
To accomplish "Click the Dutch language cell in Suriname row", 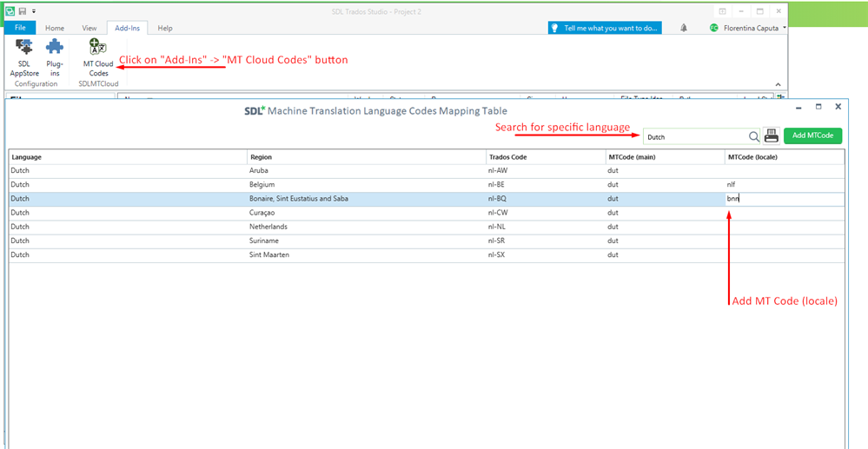I will [128, 241].
